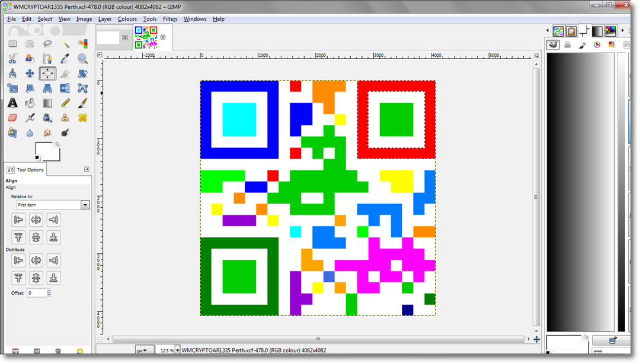
Task: Select the Foreground Select tool
Action: click(30, 59)
